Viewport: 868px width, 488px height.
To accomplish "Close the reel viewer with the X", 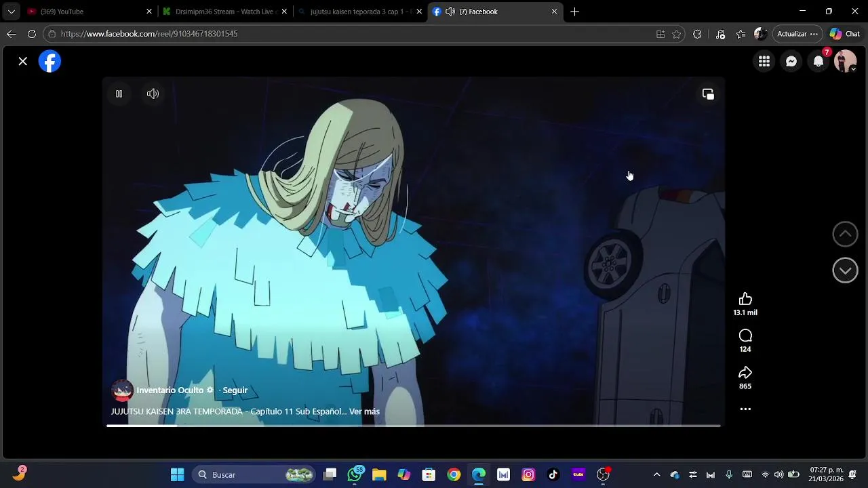I will pos(23,62).
